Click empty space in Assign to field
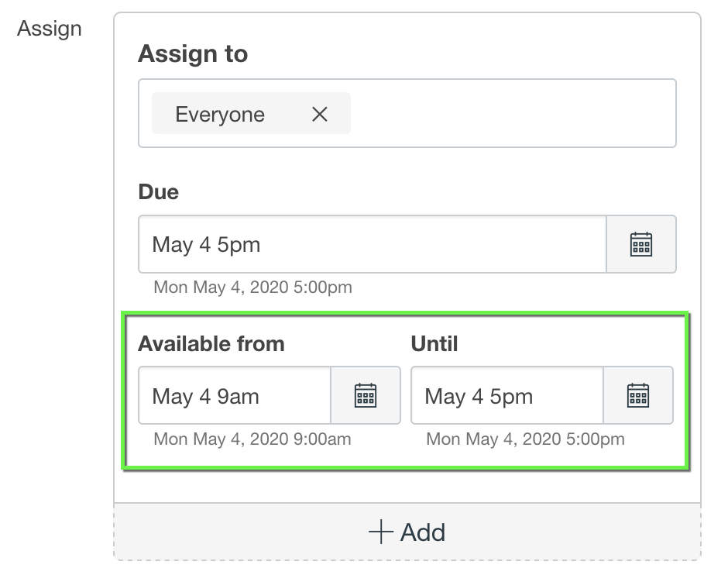This screenshot has height=575, width=728. tap(511, 114)
